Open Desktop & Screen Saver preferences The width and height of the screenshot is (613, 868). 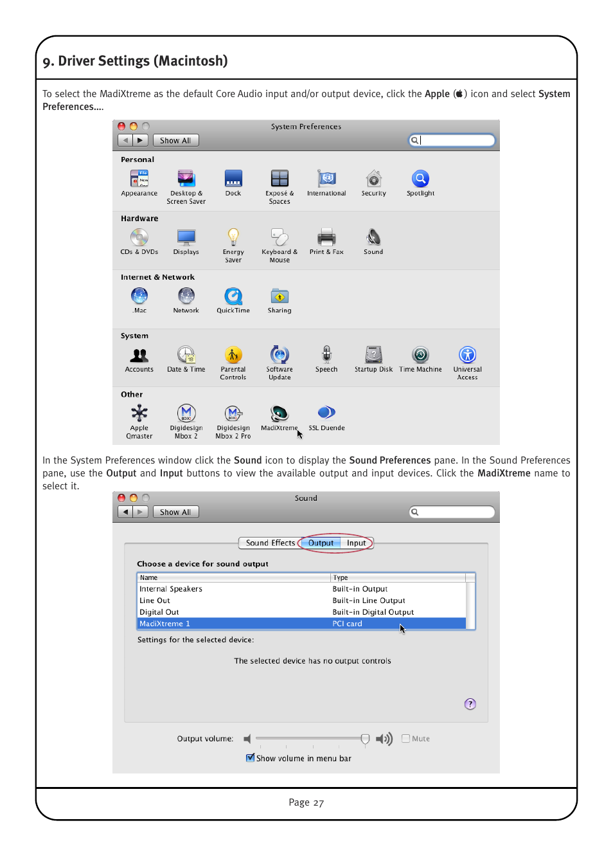coord(186,179)
